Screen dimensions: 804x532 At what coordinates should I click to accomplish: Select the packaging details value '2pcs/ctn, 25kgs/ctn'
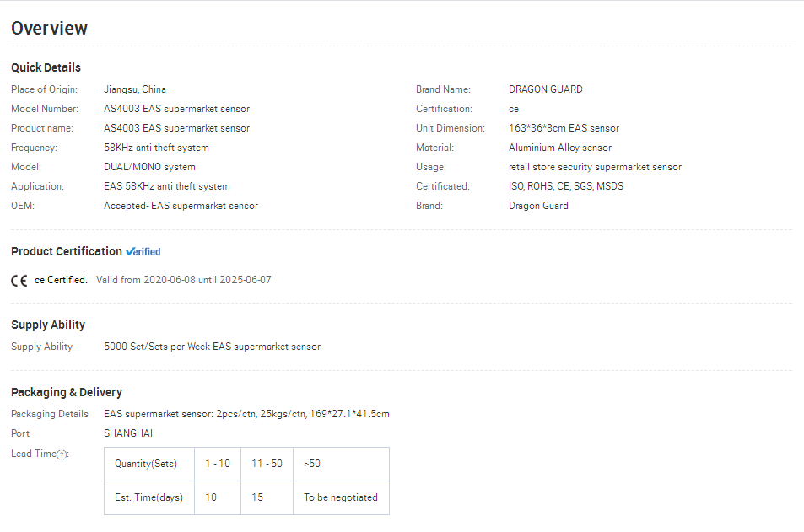coord(262,414)
